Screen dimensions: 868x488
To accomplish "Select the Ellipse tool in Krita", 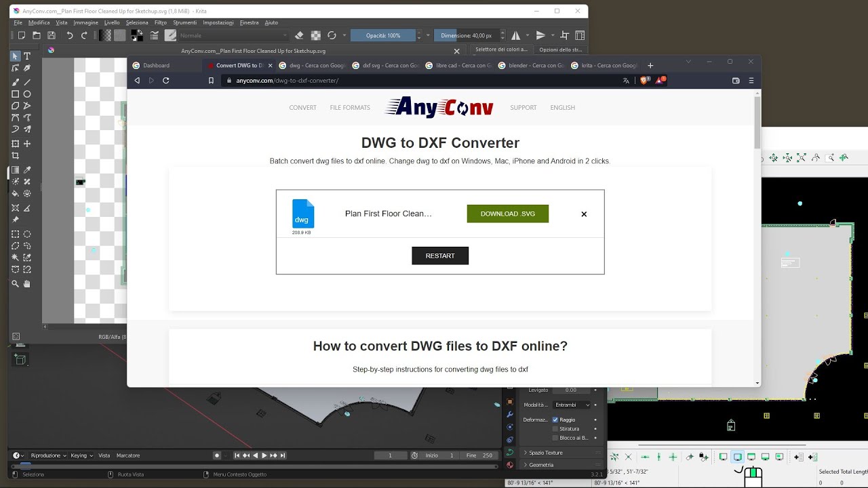I will [27, 94].
